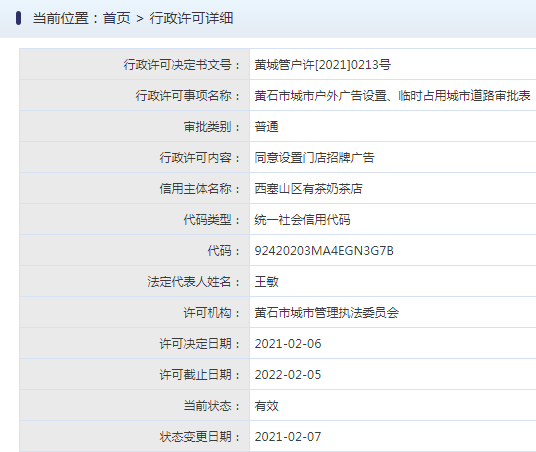This screenshot has height=452, width=536.
Task: Click the 首页 breadcrumb link
Action: pyautogui.click(x=117, y=18)
